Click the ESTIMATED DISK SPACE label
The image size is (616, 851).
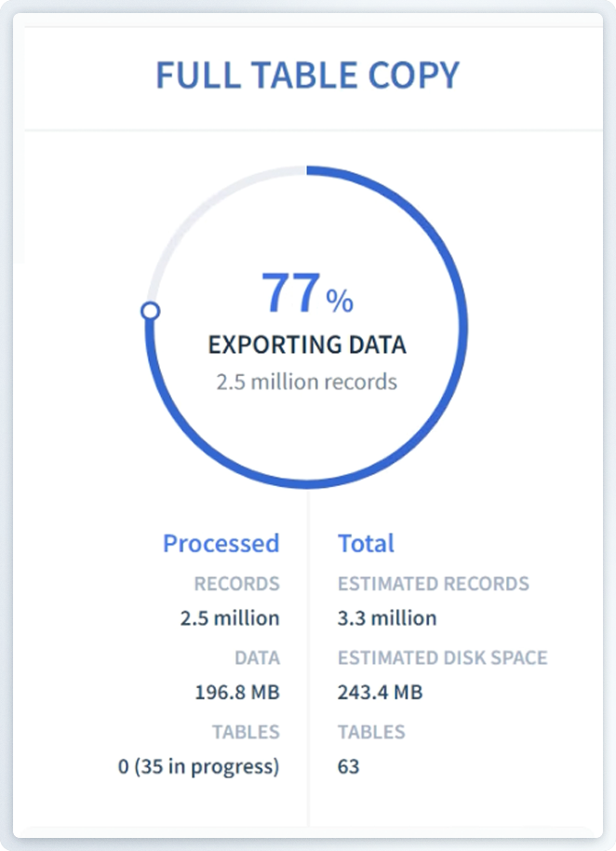[442, 657]
